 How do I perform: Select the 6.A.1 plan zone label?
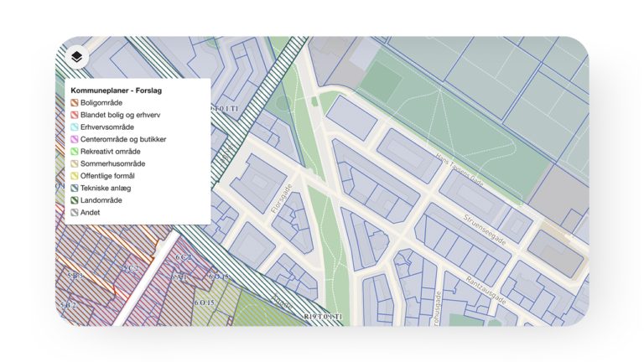(x=179, y=277)
